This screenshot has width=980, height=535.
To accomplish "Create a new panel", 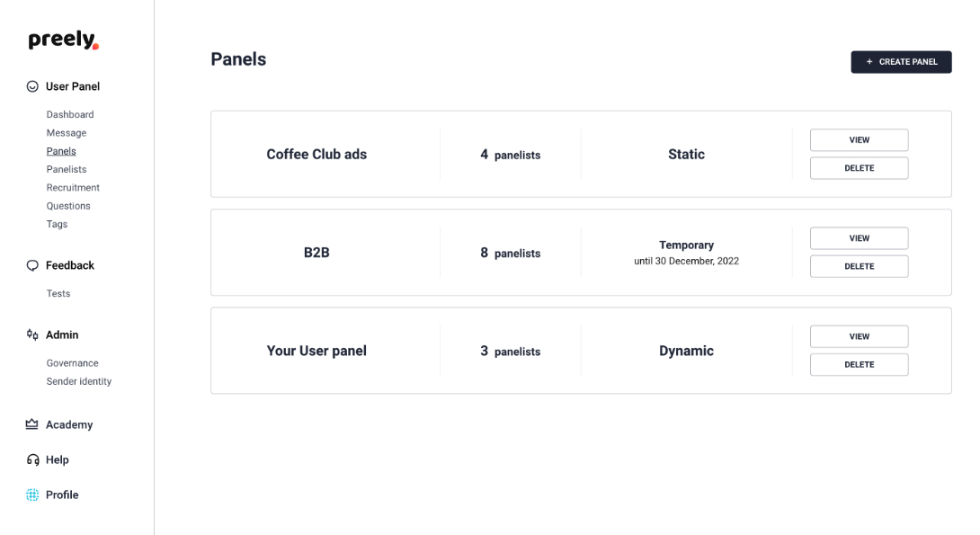I will pos(901,62).
